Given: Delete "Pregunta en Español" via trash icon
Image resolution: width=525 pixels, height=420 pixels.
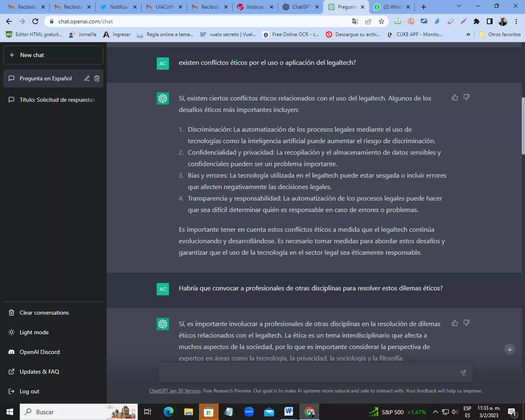Looking at the screenshot, I should (x=97, y=78).
